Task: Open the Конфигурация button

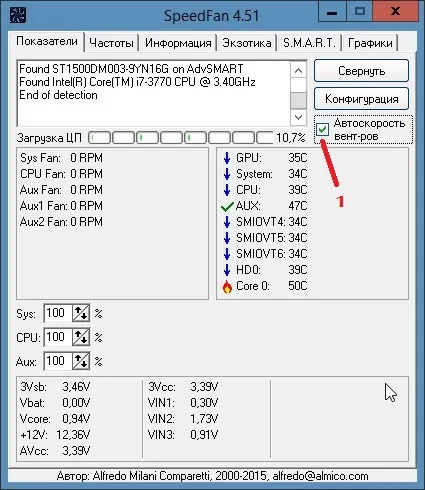Action: 361,99
